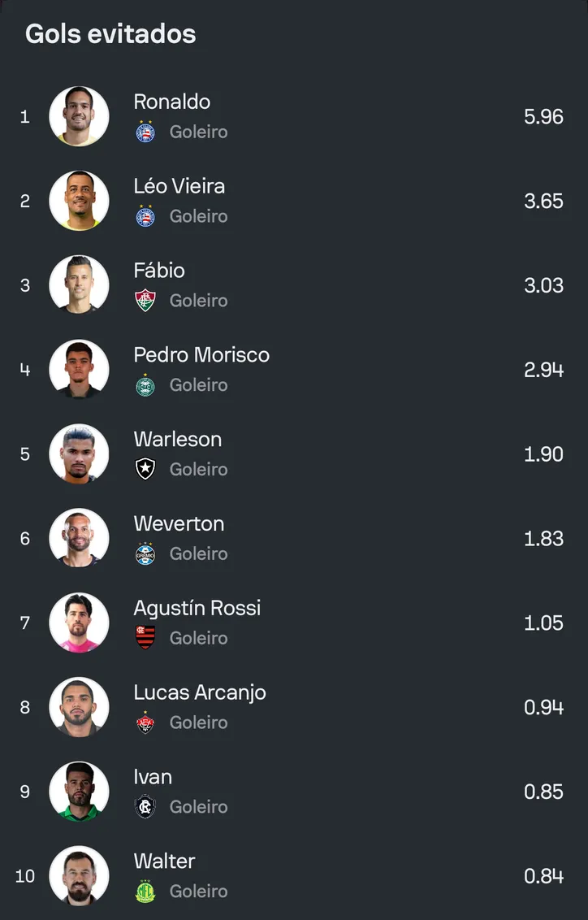The width and height of the screenshot is (588, 920).
Task: Click Bahia club badge under Léo Vieira
Action: [x=145, y=216]
